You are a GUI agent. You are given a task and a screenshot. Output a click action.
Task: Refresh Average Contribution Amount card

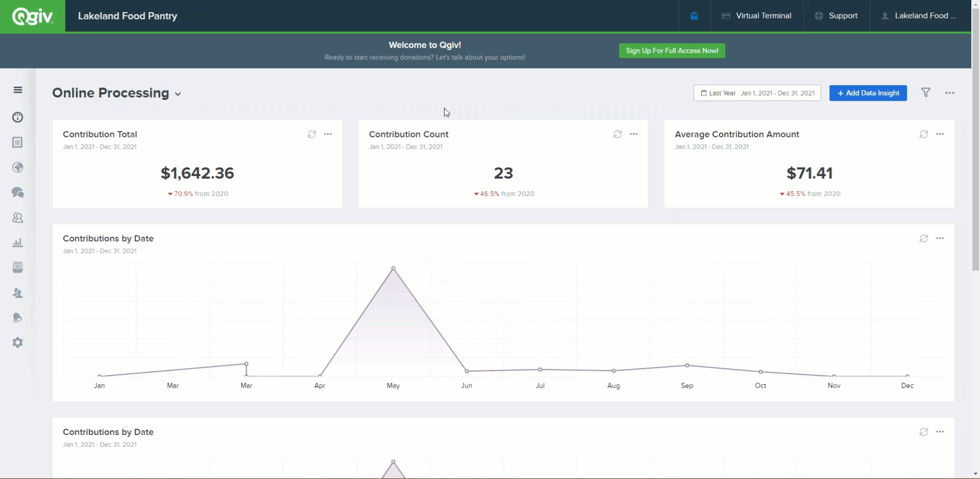click(924, 134)
